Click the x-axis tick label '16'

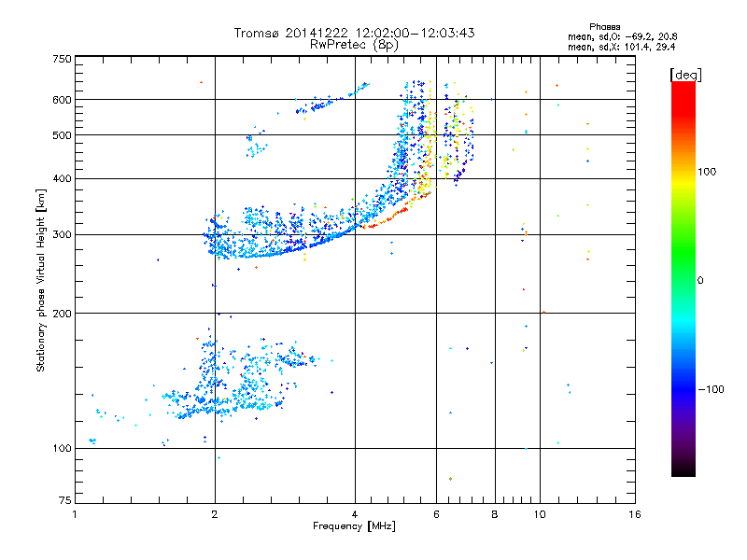[x=635, y=514]
